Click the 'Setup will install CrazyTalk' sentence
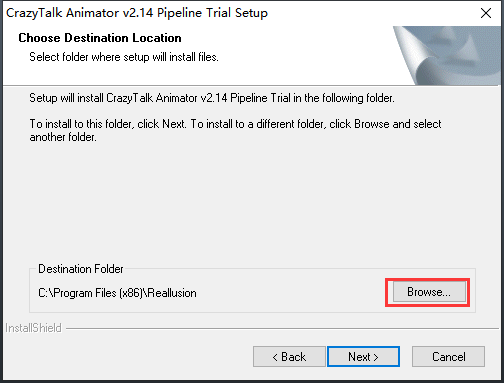Viewport: 504px width, 383px height. coord(212,98)
